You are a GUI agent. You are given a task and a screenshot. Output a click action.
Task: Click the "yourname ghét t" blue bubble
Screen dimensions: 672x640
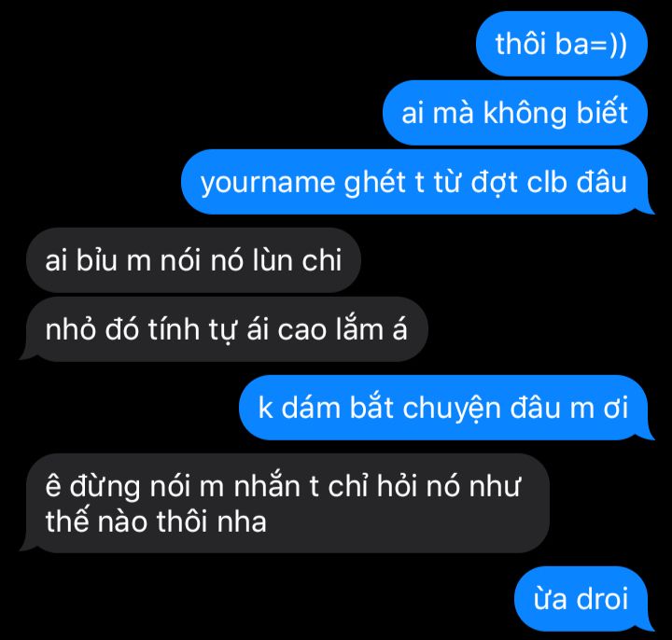click(417, 182)
